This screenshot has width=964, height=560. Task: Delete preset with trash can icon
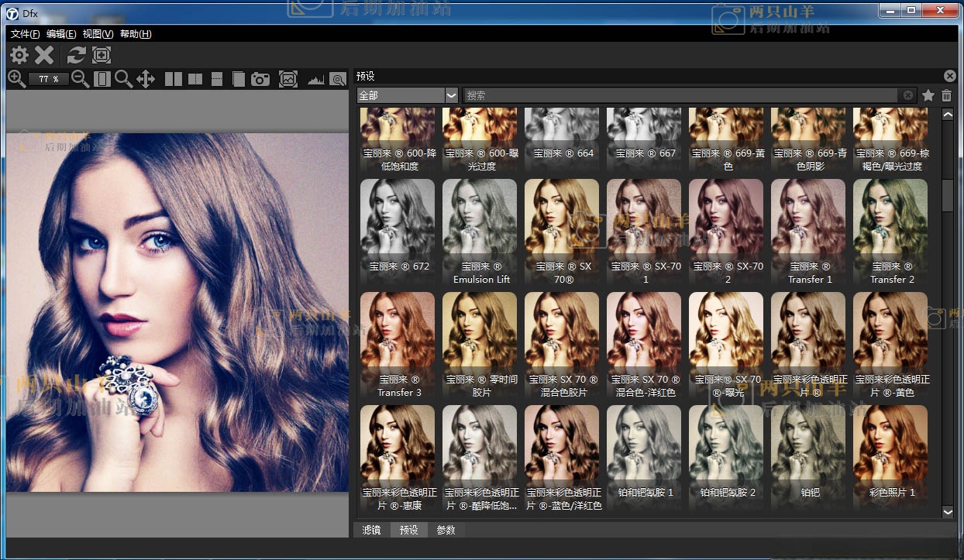coord(946,95)
